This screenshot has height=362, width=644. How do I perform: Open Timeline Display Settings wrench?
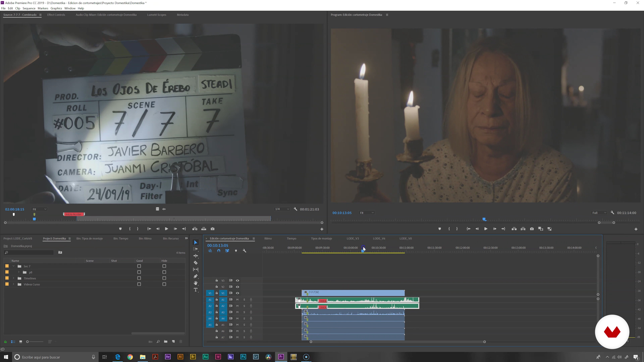pos(245,251)
